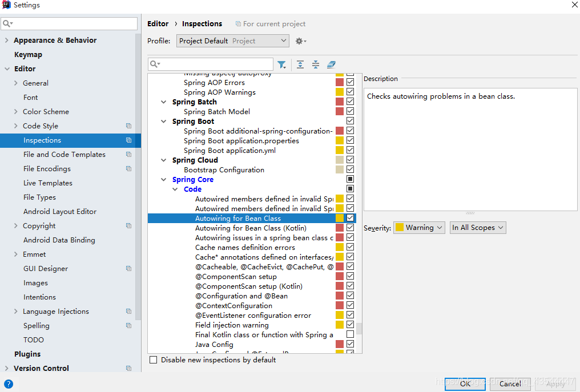The width and height of the screenshot is (580, 392).
Task: Click the Editor breadcrumb link
Action: tap(158, 23)
